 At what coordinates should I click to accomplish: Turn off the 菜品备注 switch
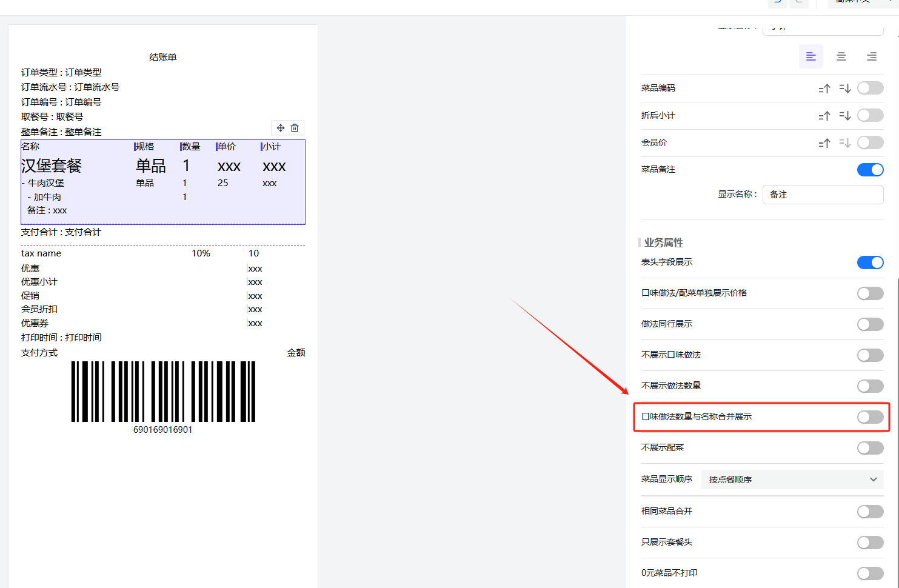(870, 170)
